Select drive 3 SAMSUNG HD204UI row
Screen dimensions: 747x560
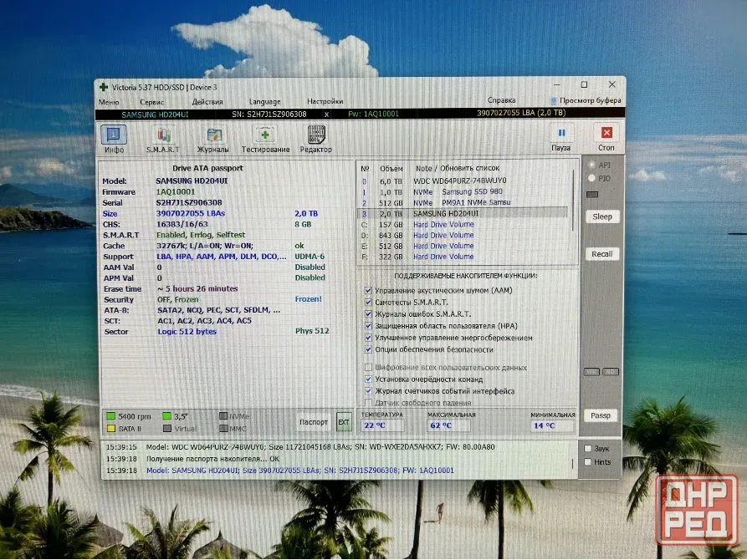[x=463, y=214]
